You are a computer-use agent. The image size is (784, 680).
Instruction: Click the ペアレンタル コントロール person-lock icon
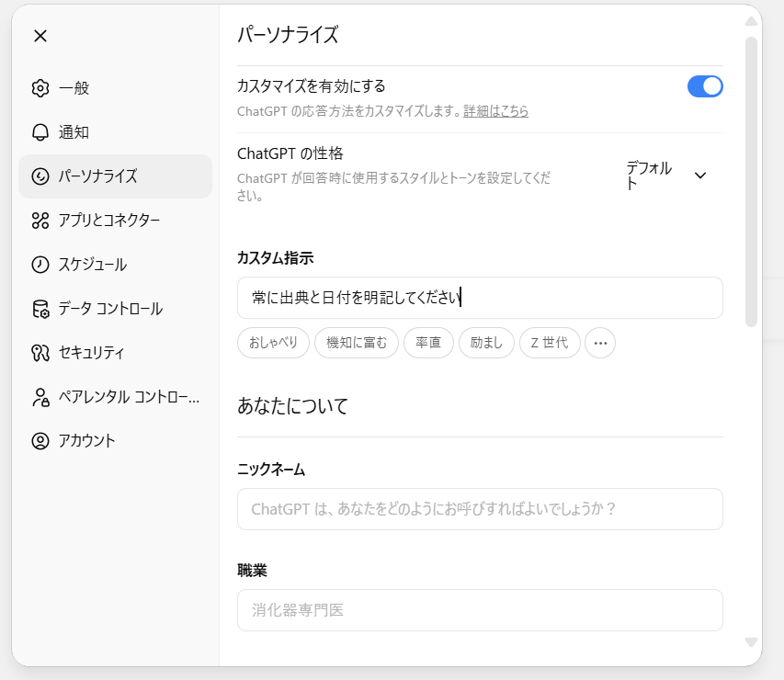point(40,397)
